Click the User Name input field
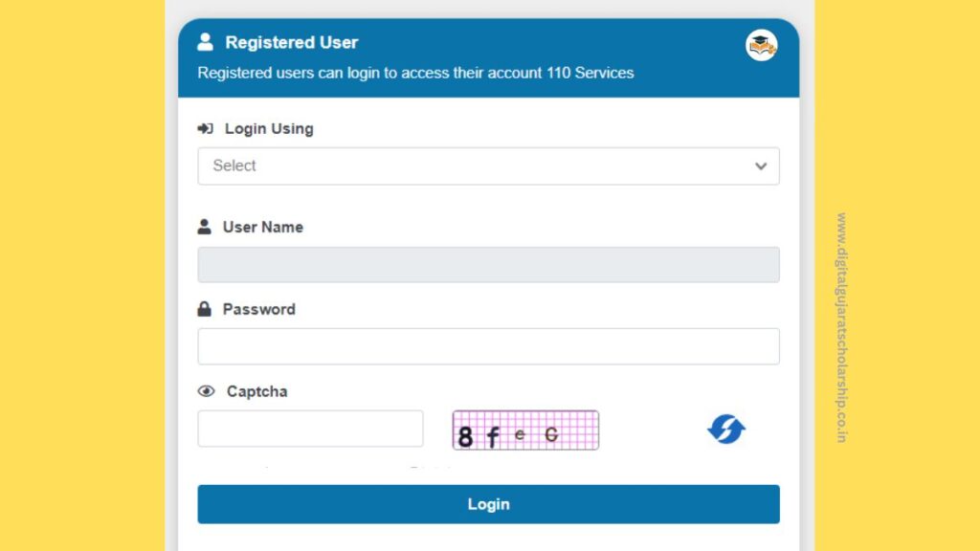 pos(488,264)
